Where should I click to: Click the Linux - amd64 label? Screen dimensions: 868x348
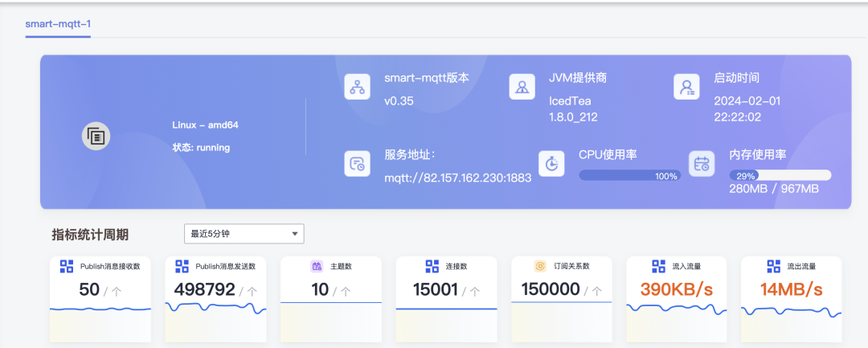[206, 125]
